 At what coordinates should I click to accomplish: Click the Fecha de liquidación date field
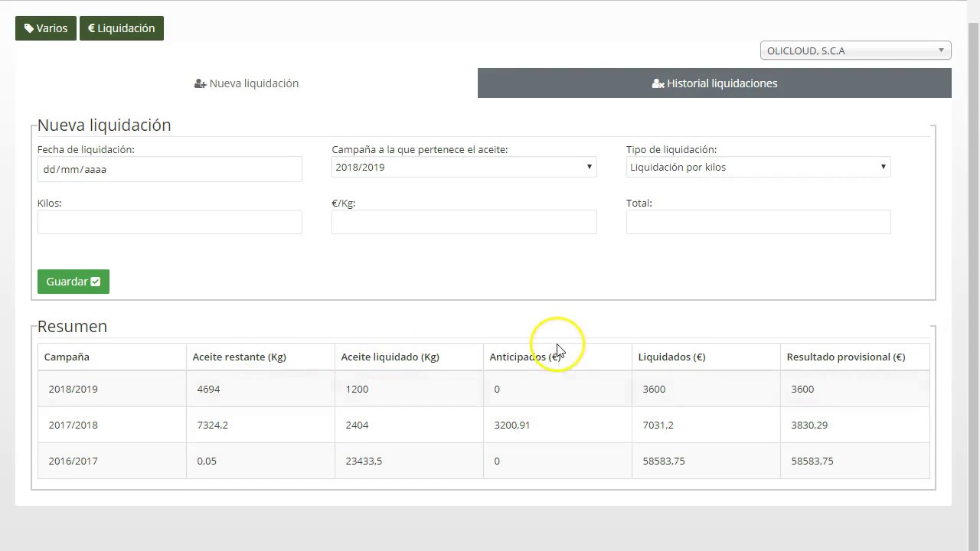tap(169, 169)
